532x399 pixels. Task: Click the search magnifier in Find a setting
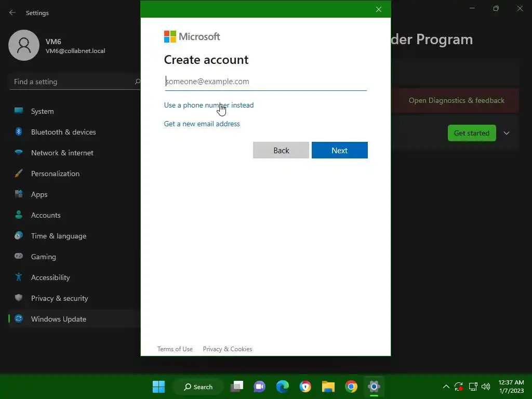point(137,82)
